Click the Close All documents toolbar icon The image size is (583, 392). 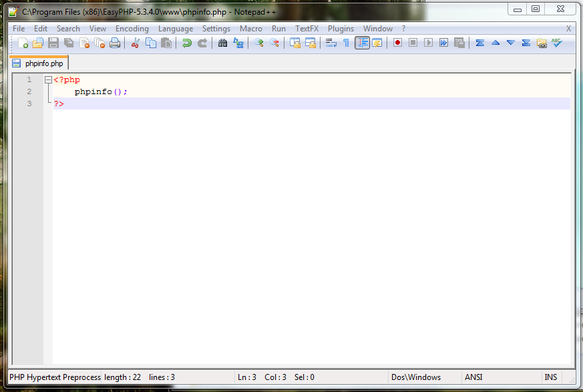(x=100, y=43)
